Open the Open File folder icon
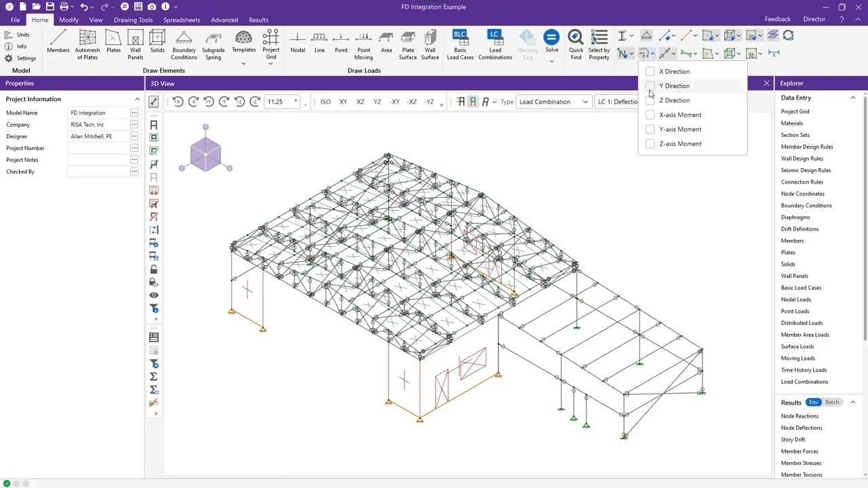 tap(37, 7)
